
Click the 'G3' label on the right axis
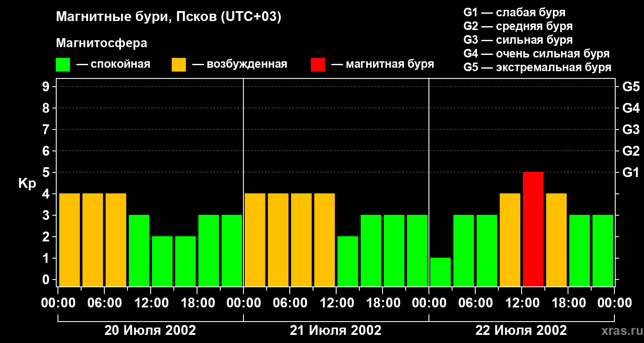pos(631,129)
